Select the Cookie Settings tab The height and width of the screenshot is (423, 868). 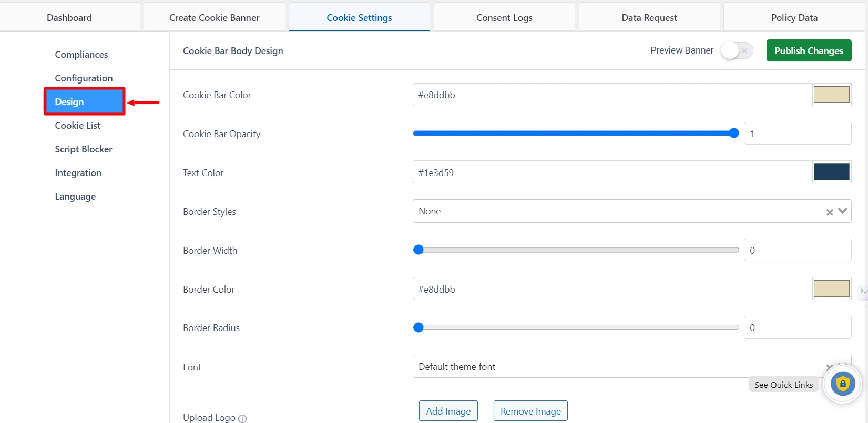[x=359, y=17]
